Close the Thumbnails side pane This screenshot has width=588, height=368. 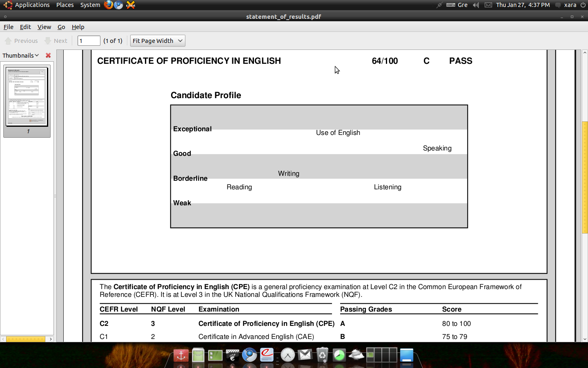[x=48, y=55]
